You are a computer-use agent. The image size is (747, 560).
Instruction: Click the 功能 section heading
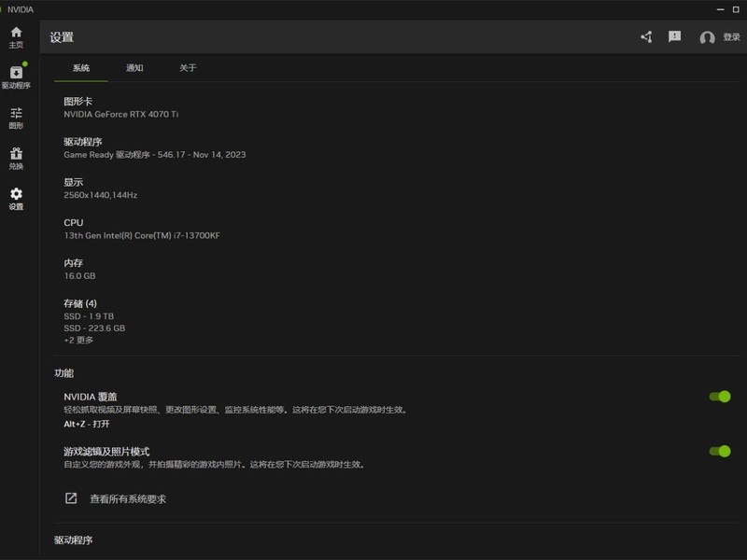click(x=63, y=372)
